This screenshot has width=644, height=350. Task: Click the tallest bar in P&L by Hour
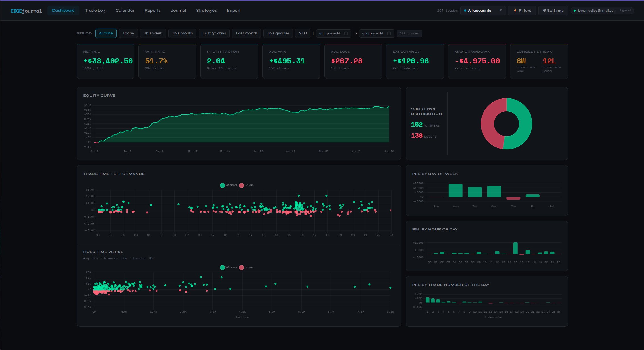click(515, 248)
